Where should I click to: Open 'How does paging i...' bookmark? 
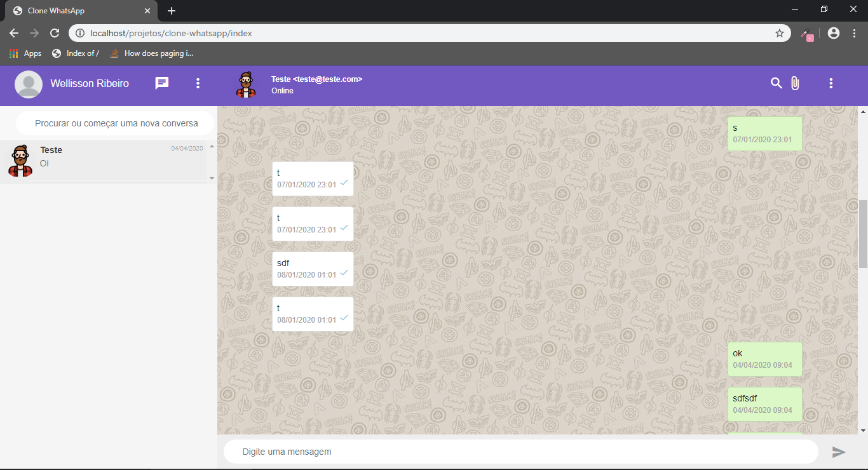(152, 53)
